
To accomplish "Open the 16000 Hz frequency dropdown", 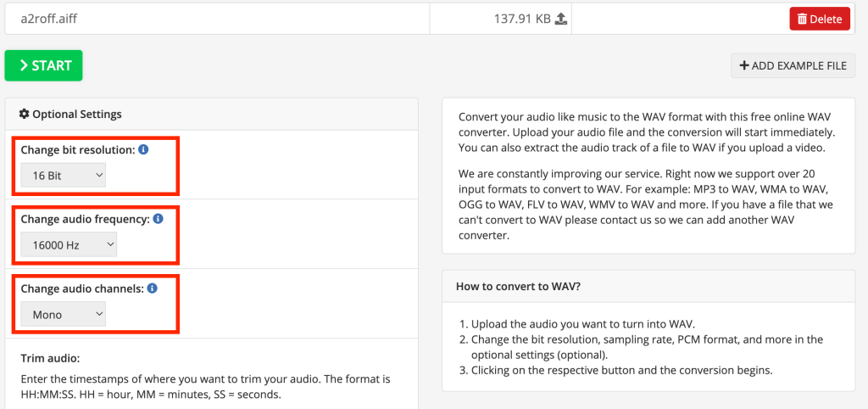I will [x=69, y=245].
